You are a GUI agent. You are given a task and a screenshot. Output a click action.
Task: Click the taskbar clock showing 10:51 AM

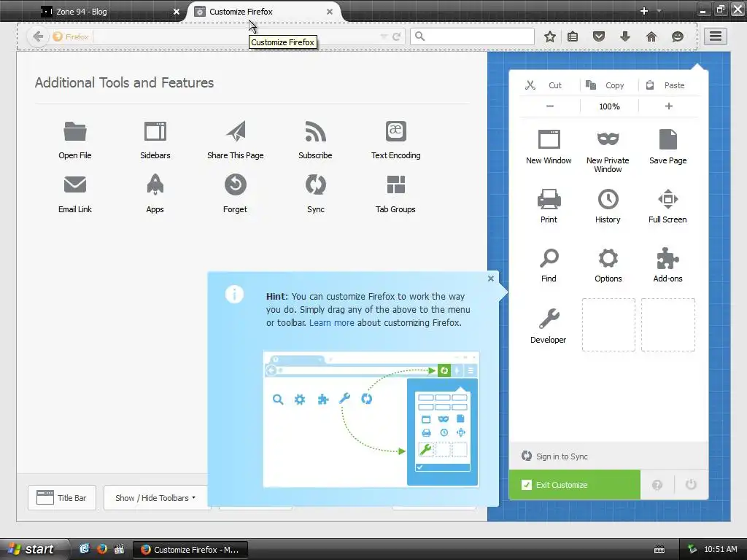(x=720, y=549)
